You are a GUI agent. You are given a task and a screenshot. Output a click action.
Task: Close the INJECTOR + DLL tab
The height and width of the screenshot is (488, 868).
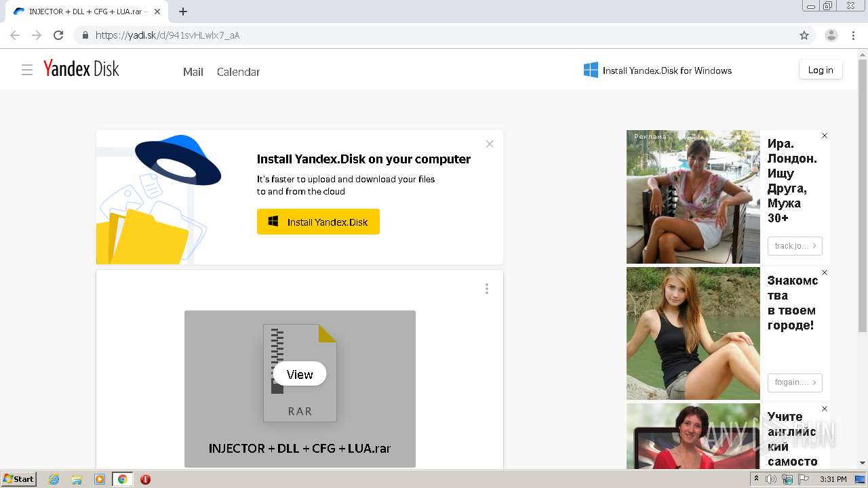click(157, 12)
